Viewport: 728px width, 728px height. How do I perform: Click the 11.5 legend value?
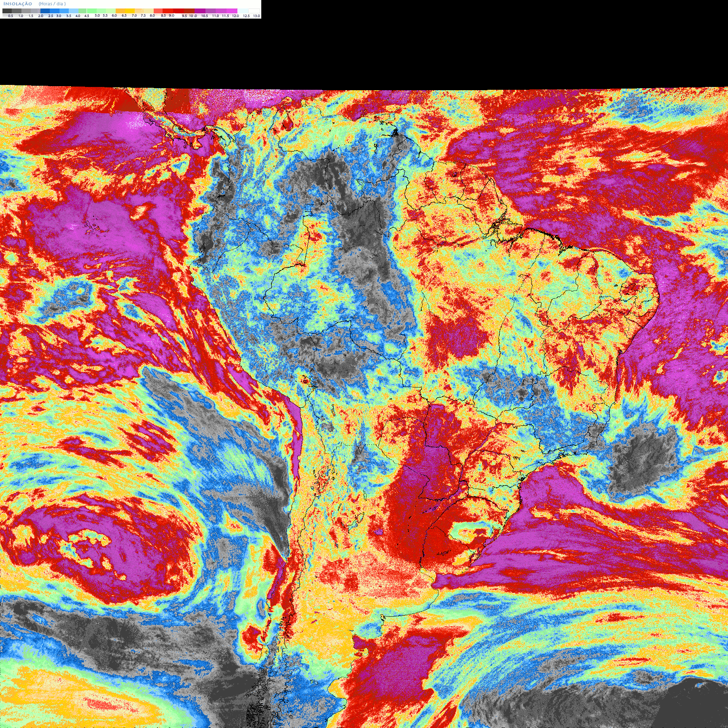[x=225, y=16]
